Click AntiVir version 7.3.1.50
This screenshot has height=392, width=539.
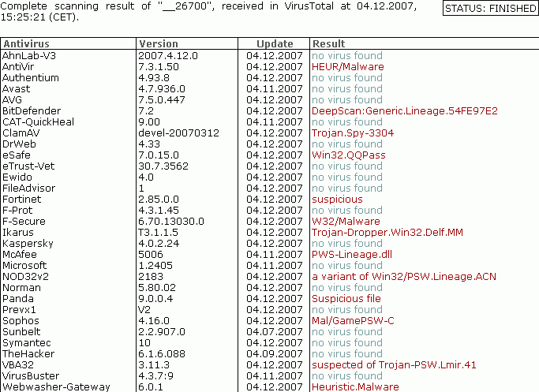pos(159,67)
